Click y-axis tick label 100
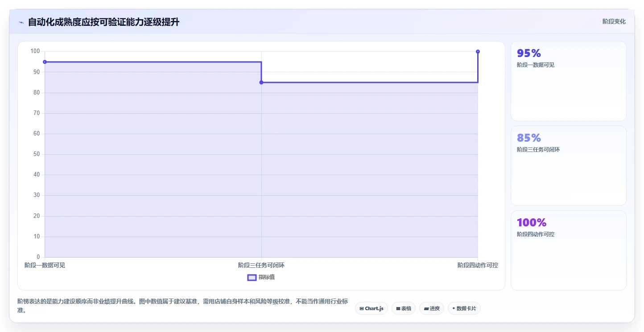 coord(35,51)
